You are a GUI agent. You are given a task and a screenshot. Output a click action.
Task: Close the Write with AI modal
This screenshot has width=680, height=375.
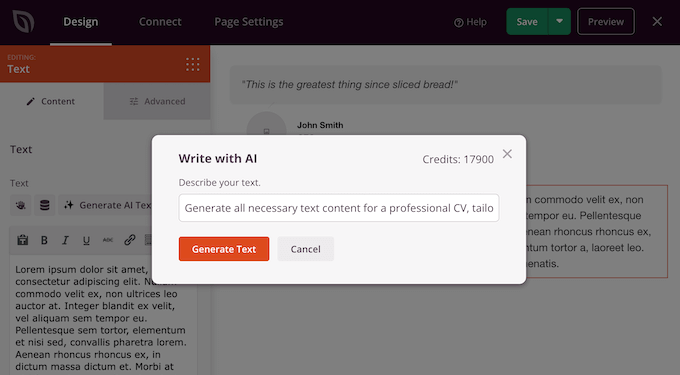[x=507, y=154]
